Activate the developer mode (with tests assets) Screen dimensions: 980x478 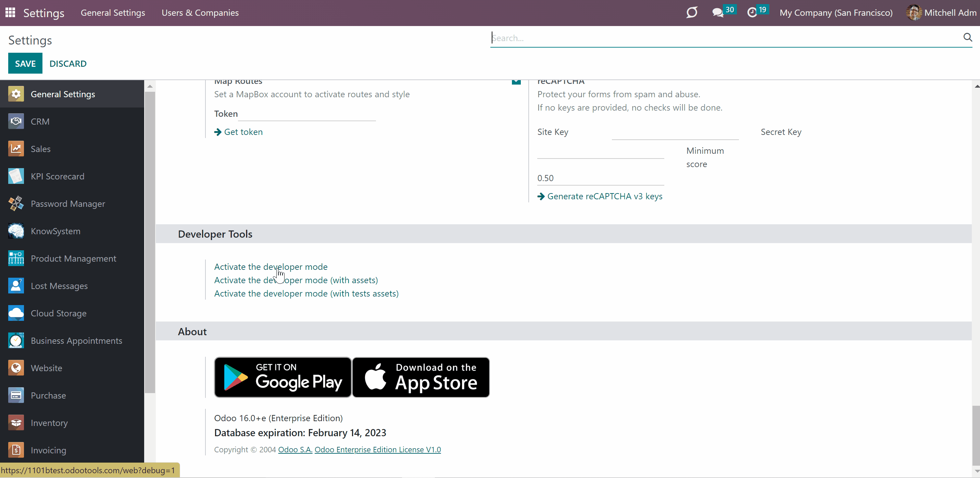tap(306, 293)
